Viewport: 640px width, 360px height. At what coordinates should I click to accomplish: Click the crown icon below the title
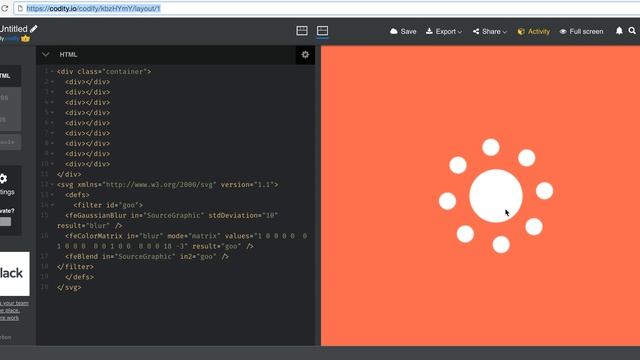[x=25, y=38]
